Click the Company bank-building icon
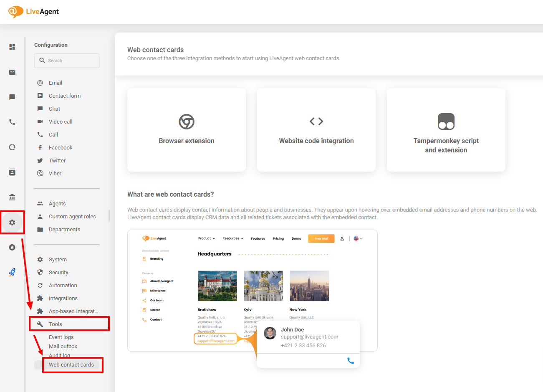Image resolution: width=543 pixels, height=392 pixels. pos(12,197)
